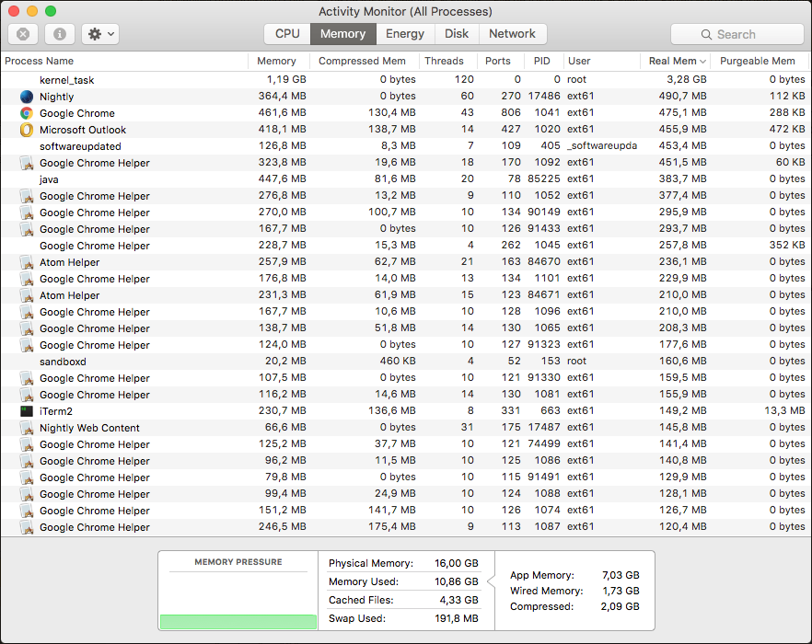Select the sandboxd process row

(x=405, y=362)
